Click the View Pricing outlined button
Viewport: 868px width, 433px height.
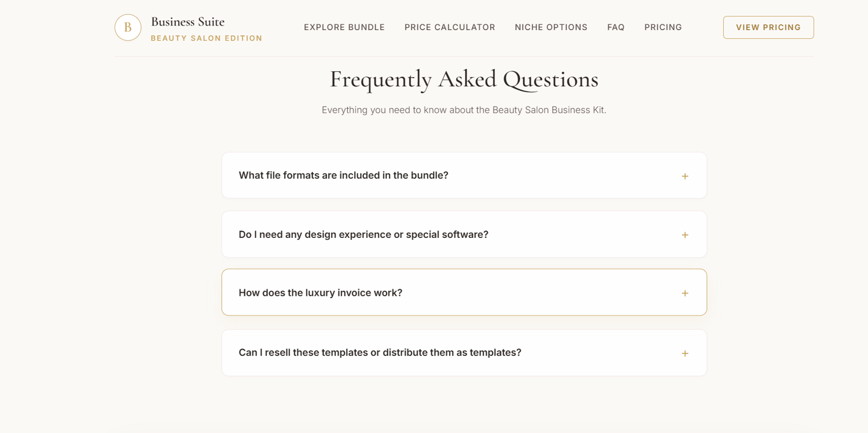(x=768, y=27)
